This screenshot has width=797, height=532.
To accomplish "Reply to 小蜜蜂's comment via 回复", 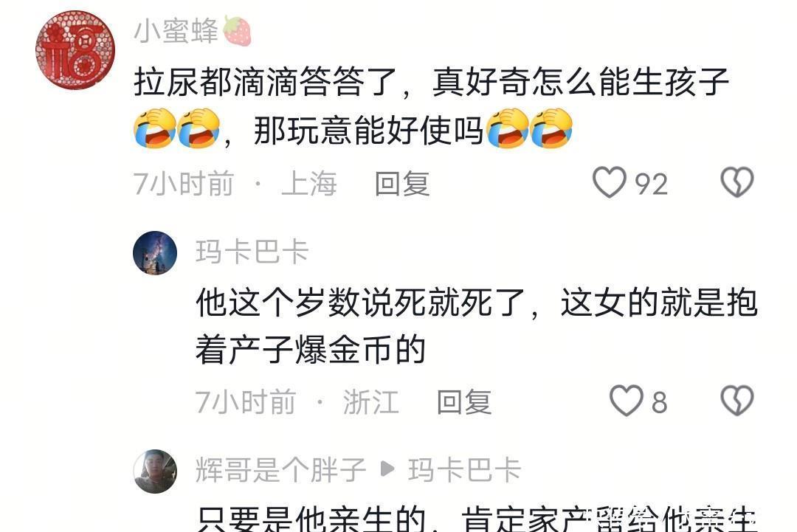I will [402, 184].
